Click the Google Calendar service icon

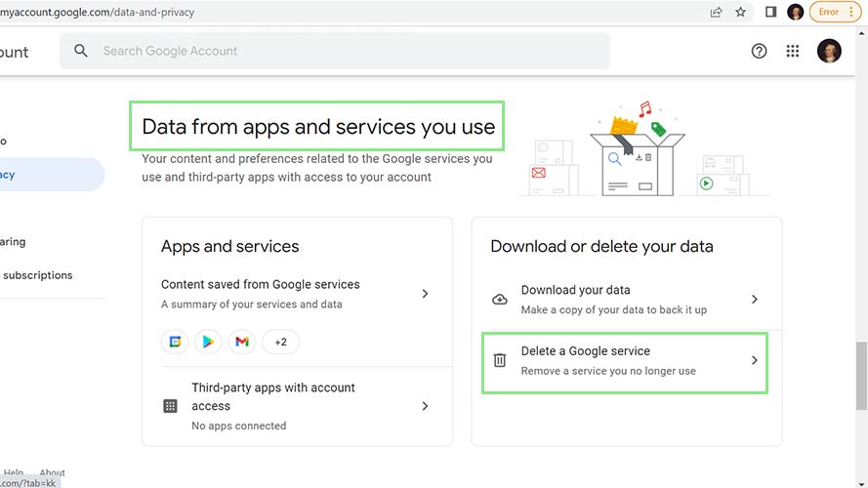(x=175, y=342)
